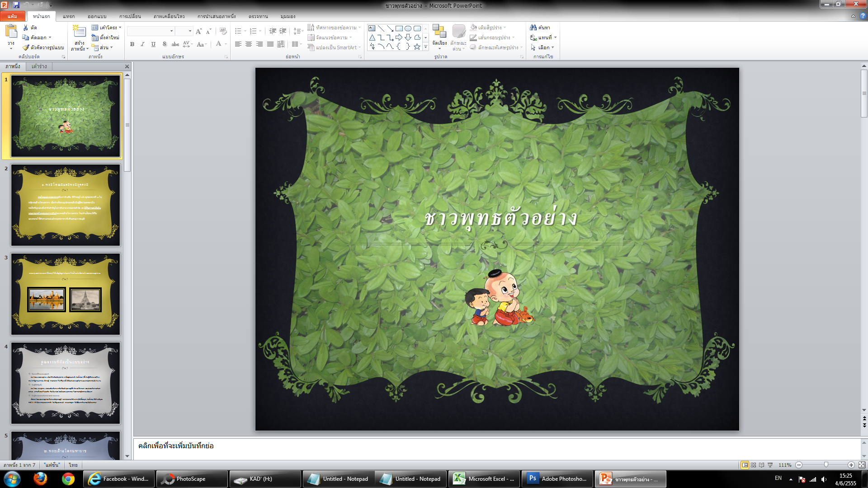Expand the shapes gallery More arrow
This screenshot has height=488, width=868.
click(425, 47)
